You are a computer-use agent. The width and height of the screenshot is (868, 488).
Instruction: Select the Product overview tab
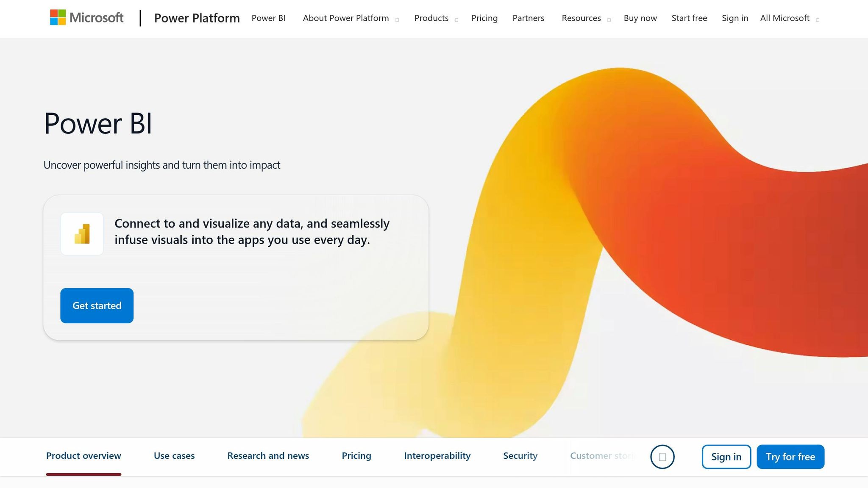83,456
